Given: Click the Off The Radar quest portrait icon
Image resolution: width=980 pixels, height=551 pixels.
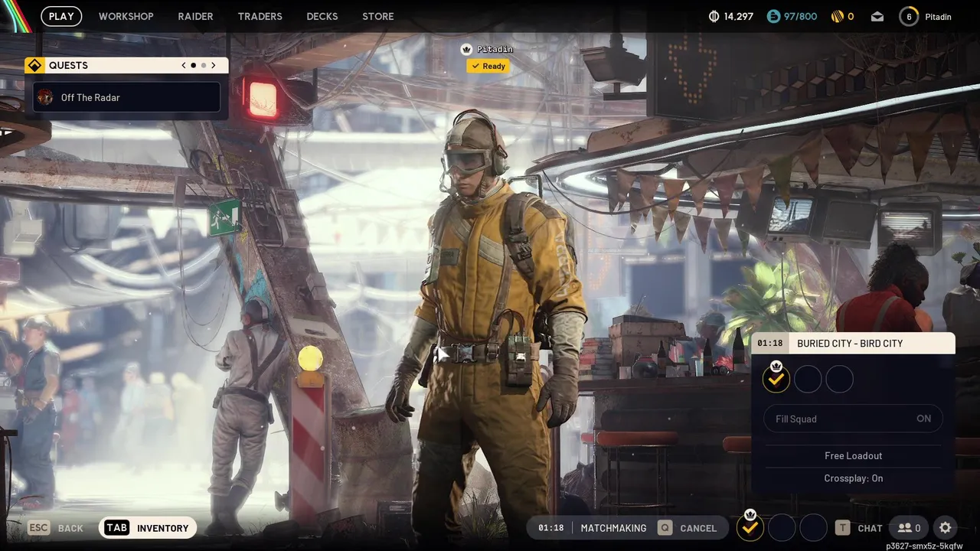Looking at the screenshot, I should point(45,97).
